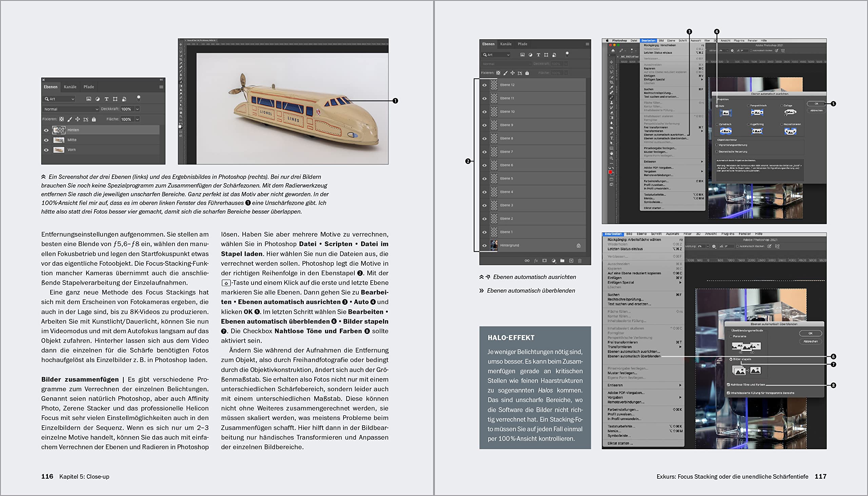Toggle visibility of the Hintergrund layer

(485, 245)
